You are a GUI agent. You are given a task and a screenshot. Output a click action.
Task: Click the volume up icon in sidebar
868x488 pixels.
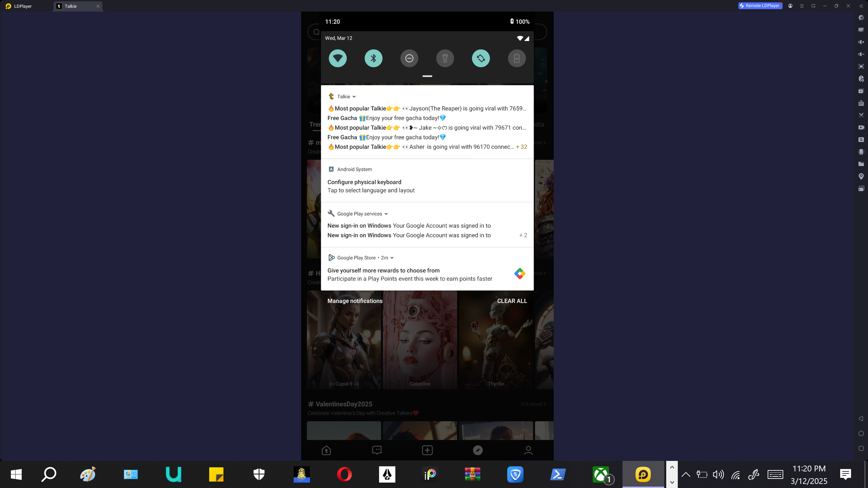861,42
